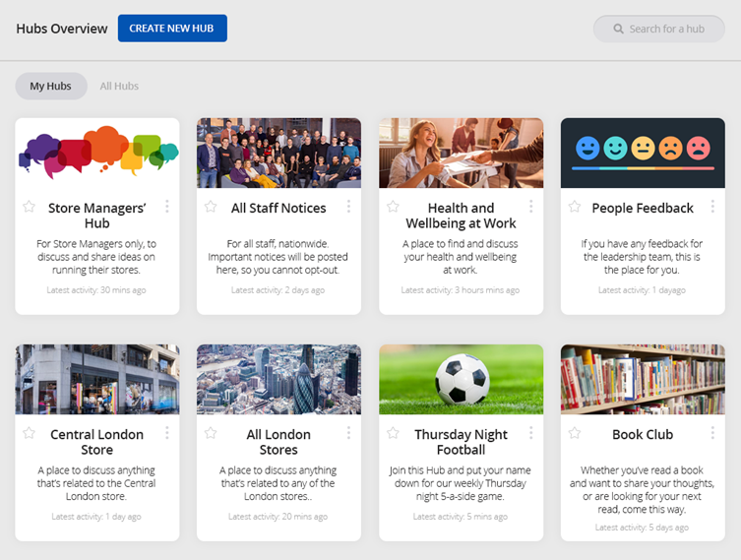Viewport: 741px width, 560px height.
Task: Click the soccer ball thumbnail
Action: [461, 379]
